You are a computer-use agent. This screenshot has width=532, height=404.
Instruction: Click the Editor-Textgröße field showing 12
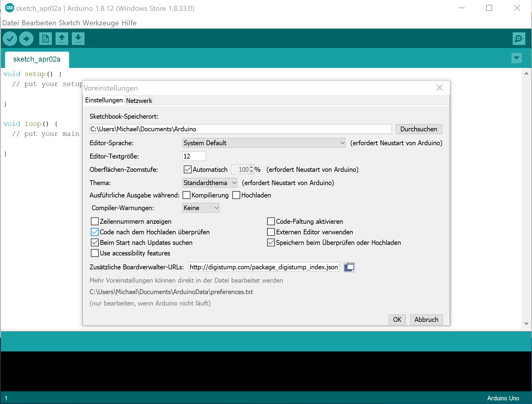(194, 156)
